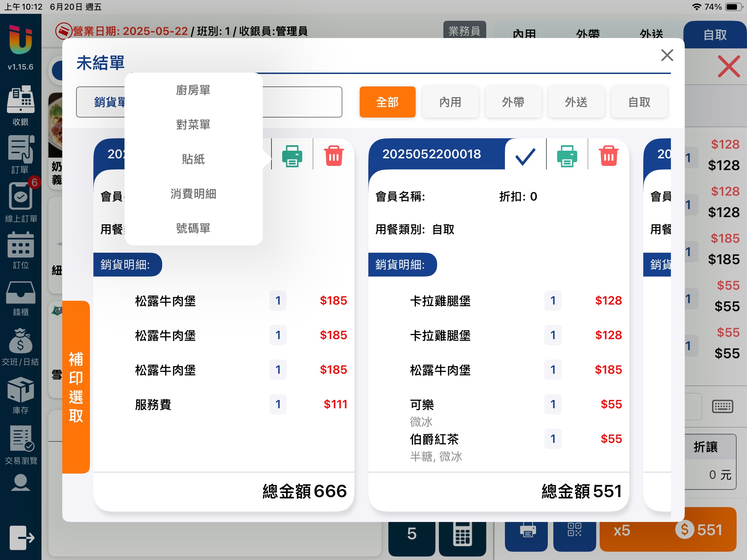The image size is (747, 560).
Task: Click the 交班/日結 money bag icon
Action: click(20, 342)
